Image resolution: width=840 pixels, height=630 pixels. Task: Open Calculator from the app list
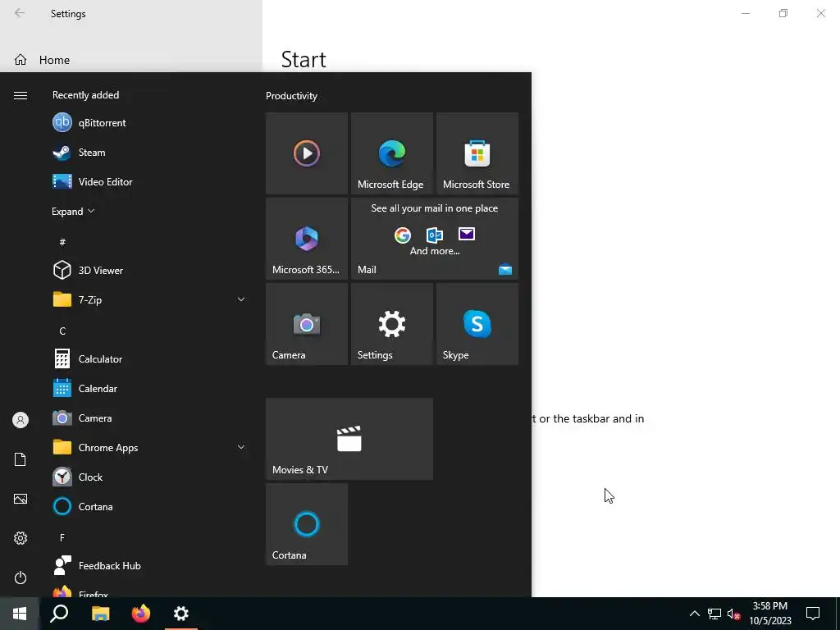coord(149,359)
